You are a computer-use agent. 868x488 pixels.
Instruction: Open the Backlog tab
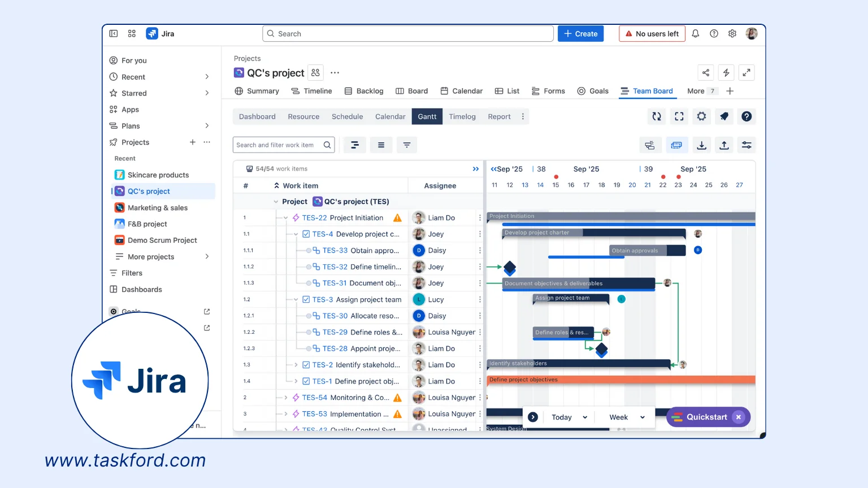[x=364, y=91]
